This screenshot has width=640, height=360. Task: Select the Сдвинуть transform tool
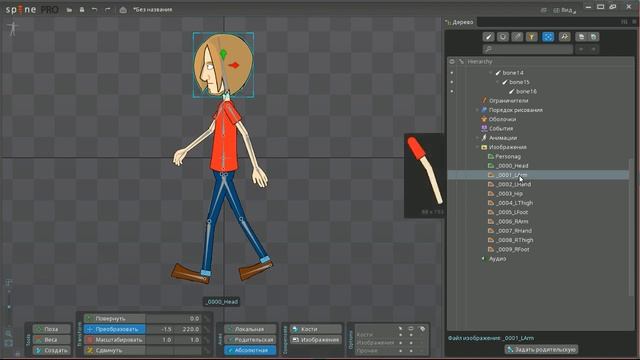[x=114, y=350]
